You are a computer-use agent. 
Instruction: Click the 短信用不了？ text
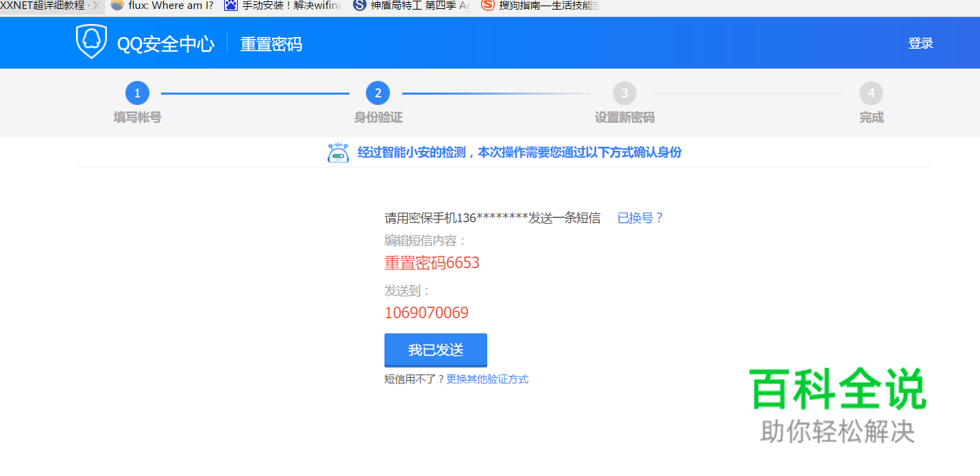[415, 379]
